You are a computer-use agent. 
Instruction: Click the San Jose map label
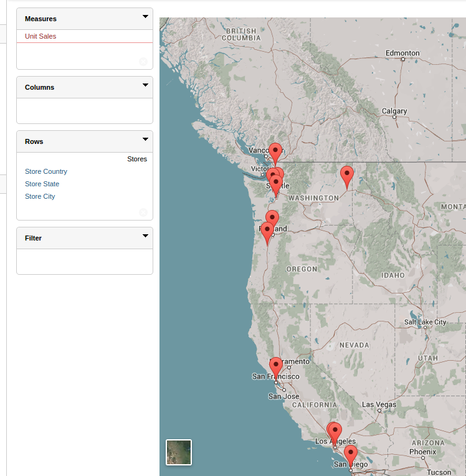(x=284, y=396)
